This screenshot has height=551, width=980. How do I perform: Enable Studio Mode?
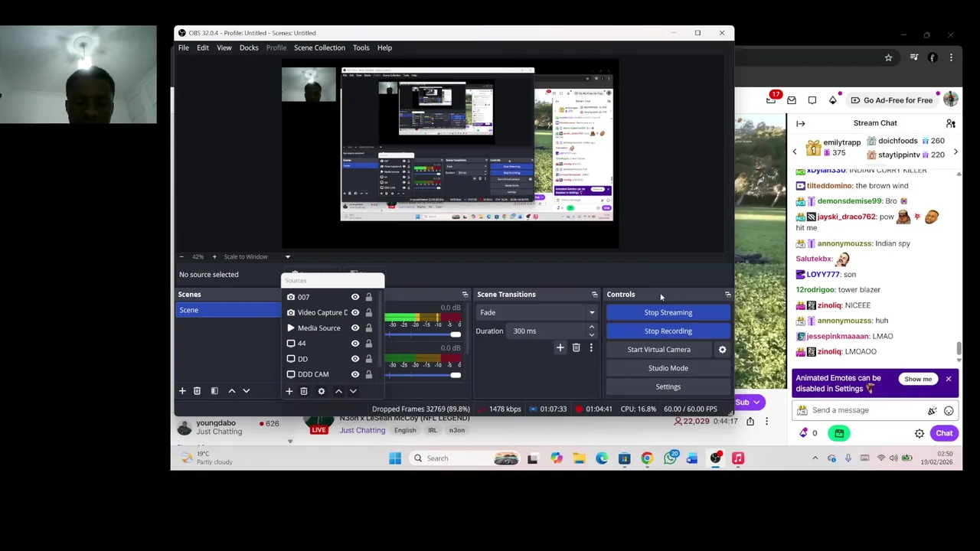(668, 368)
